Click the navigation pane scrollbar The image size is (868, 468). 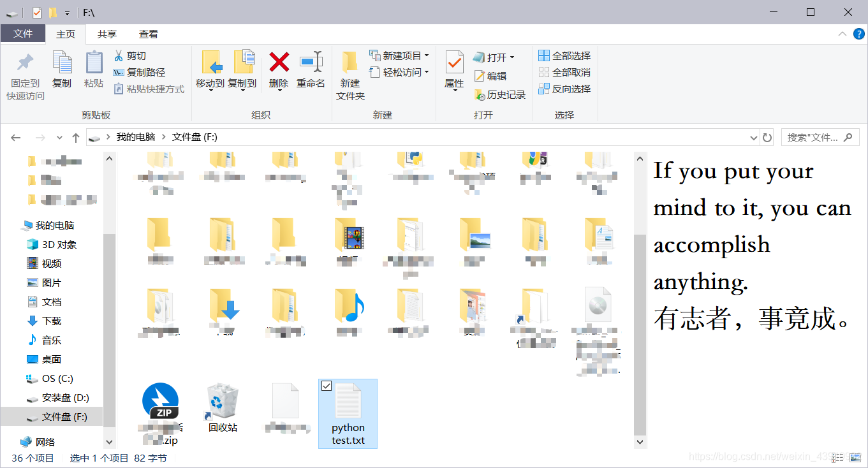click(109, 330)
